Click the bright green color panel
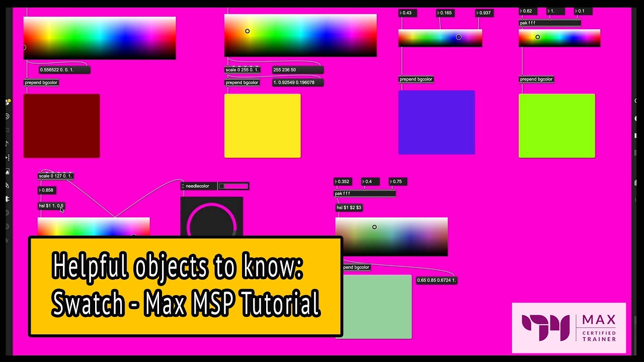Viewport: 644px width, 362px height. pyautogui.click(x=557, y=126)
